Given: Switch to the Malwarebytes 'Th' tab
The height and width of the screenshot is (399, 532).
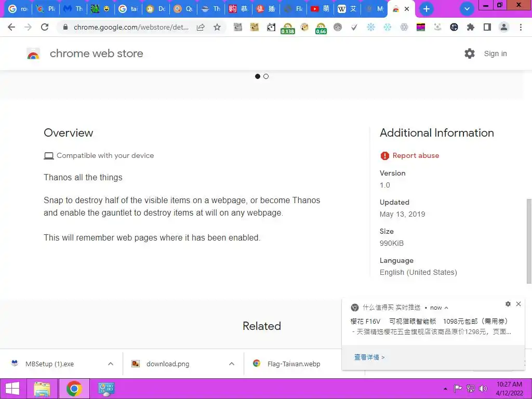Looking at the screenshot, I should click(x=73, y=9).
